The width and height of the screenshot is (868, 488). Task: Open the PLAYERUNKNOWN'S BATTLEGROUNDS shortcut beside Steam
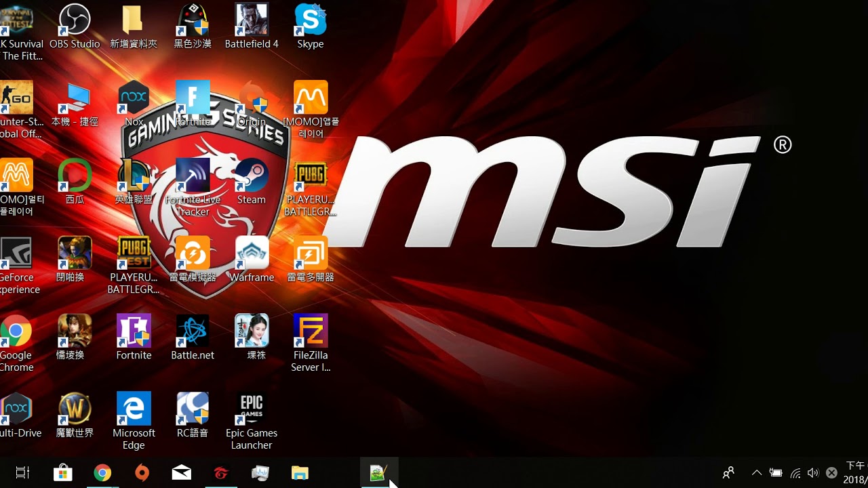click(x=311, y=188)
